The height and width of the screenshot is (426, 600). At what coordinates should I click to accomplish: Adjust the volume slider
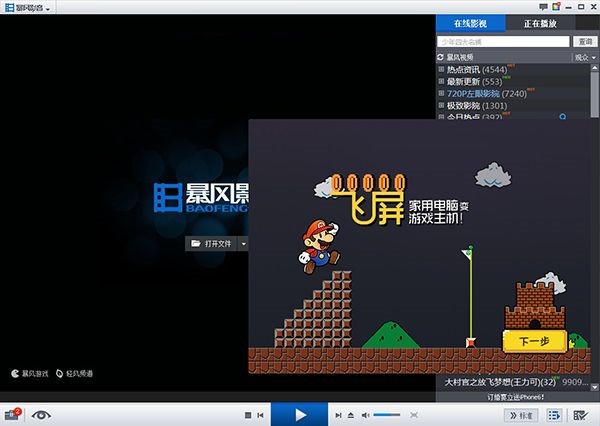pyautogui.click(x=387, y=415)
